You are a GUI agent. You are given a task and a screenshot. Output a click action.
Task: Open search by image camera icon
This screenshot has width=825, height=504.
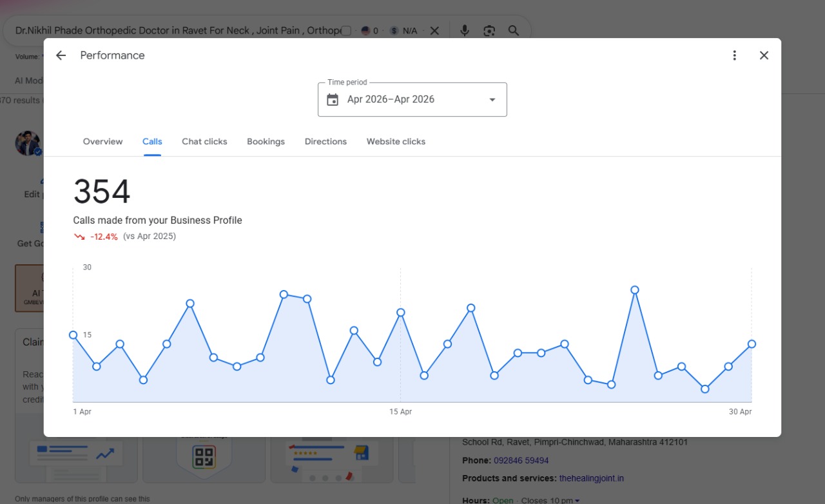pyautogui.click(x=489, y=30)
